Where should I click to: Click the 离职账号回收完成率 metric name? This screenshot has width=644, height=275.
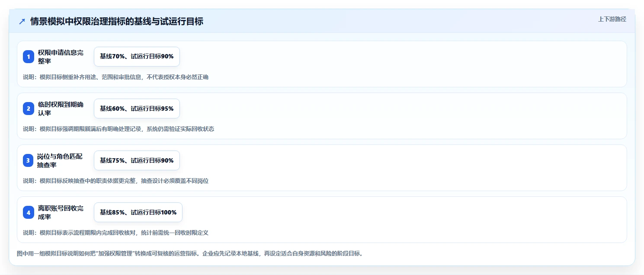(61, 212)
